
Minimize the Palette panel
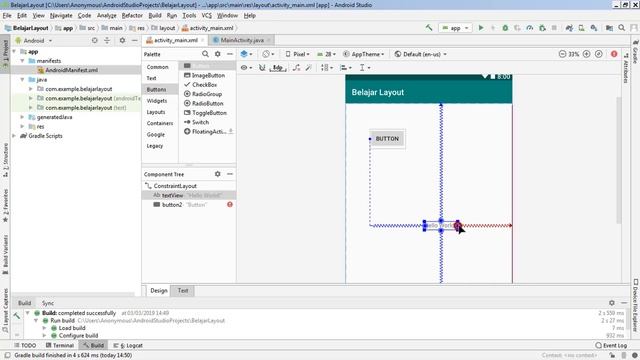230,54
